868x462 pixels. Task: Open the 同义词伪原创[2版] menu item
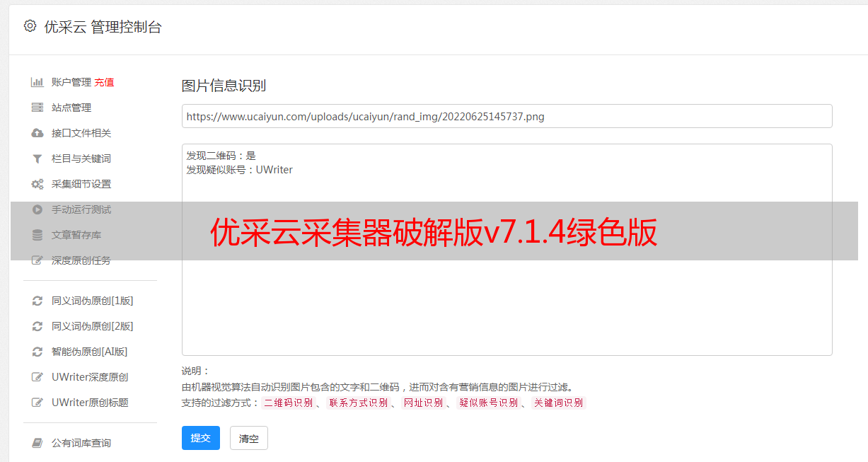click(x=92, y=326)
